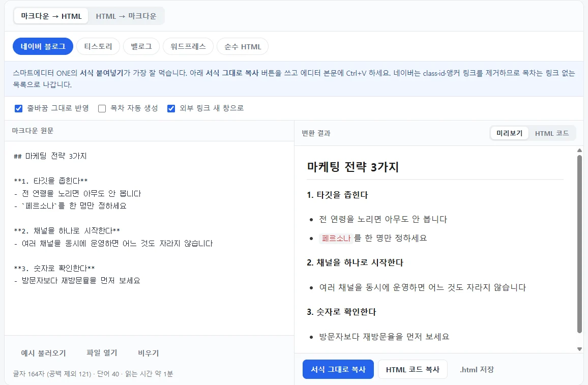
Task: Click preview text 2. 채널을 하나로 시작한다
Action: (x=355, y=262)
